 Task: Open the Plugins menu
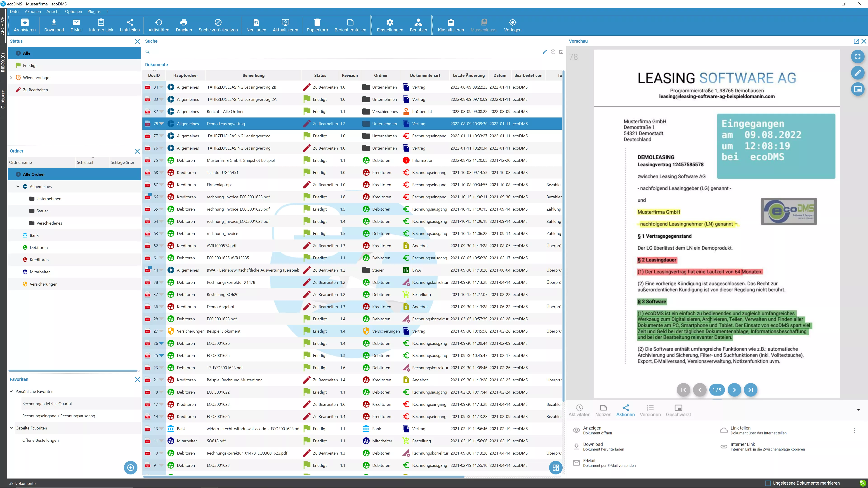[94, 11]
